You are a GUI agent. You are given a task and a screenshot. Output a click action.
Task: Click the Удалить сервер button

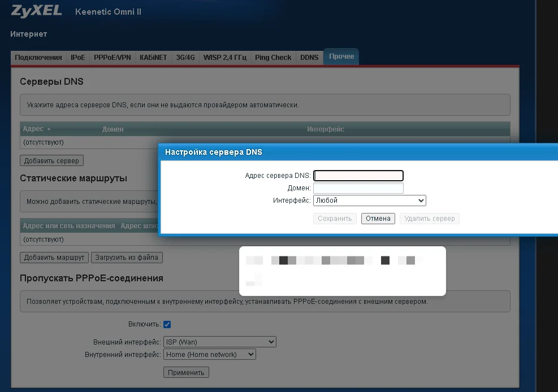tap(430, 219)
